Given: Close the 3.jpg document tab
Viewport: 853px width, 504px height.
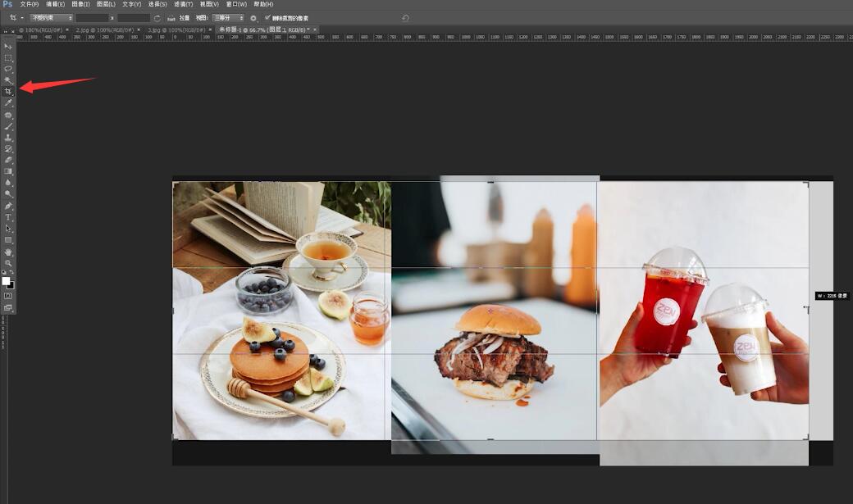Looking at the screenshot, I should [211, 30].
